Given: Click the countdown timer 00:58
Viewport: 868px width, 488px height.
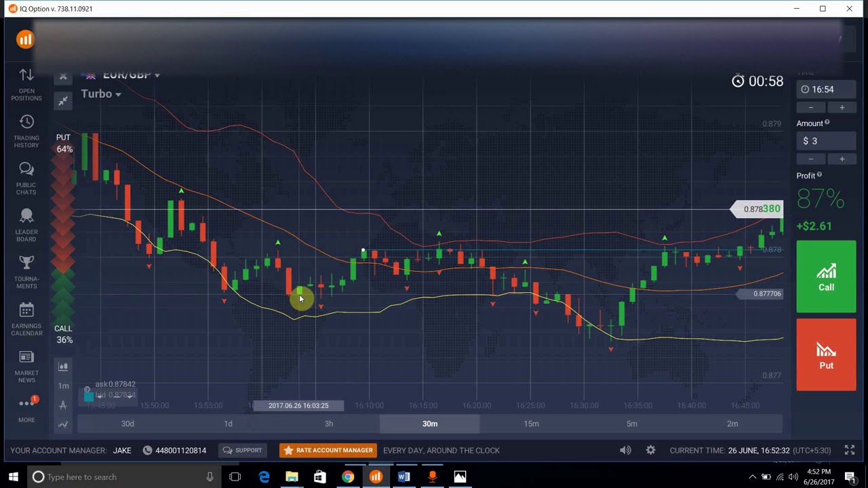Looking at the screenshot, I should coord(757,81).
